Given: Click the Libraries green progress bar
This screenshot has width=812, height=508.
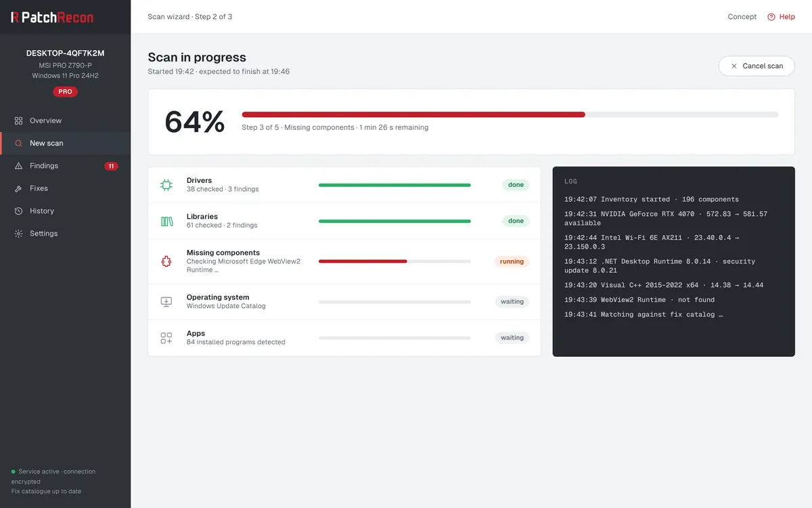Looking at the screenshot, I should pyautogui.click(x=394, y=221).
